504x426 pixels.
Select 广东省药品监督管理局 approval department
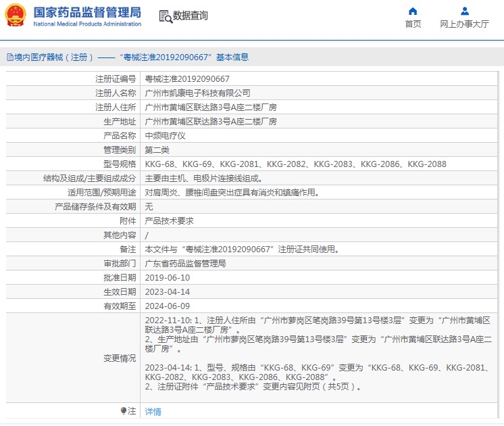[186, 264]
